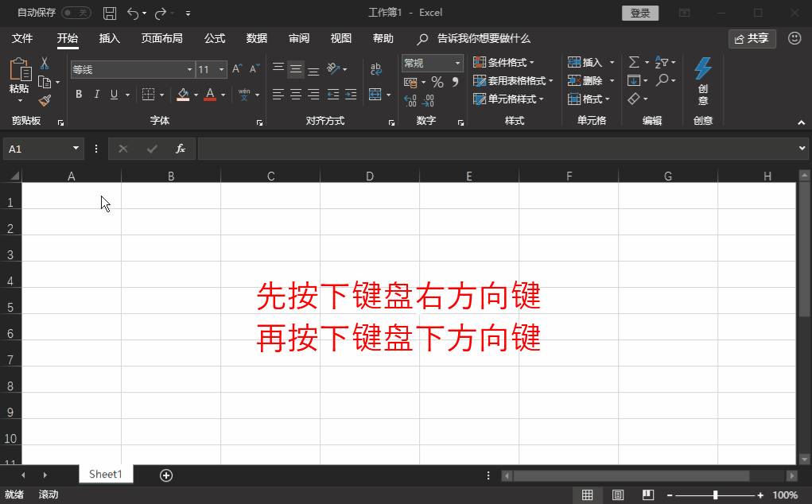Click the 创意 lightning bolt icon
This screenshot has width=812, height=504.
pos(703,81)
